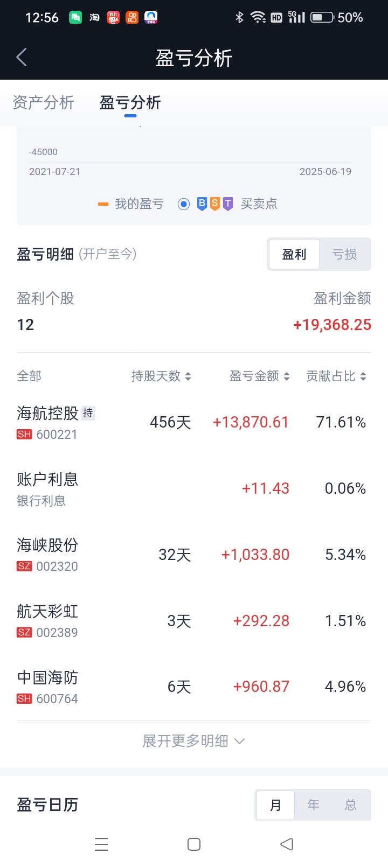Tap the back arrow in the header
This screenshot has width=388, height=868.
pos(22,57)
